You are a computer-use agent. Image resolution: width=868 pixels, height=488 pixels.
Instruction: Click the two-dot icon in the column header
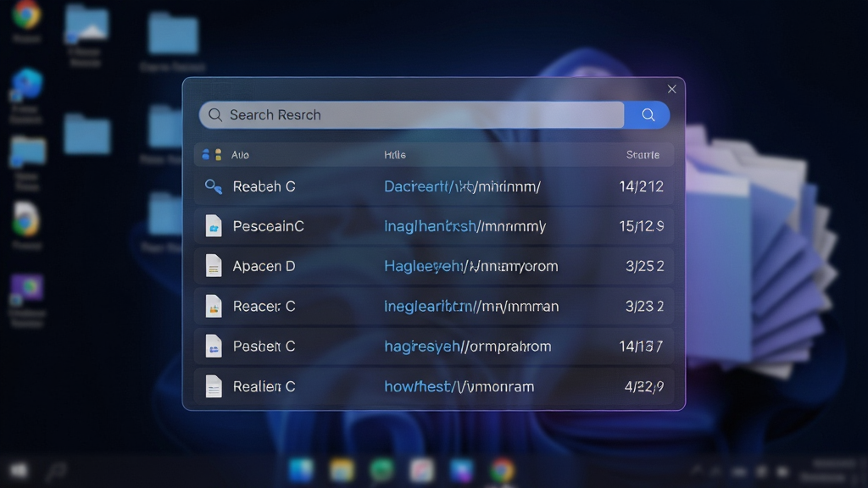pos(211,154)
